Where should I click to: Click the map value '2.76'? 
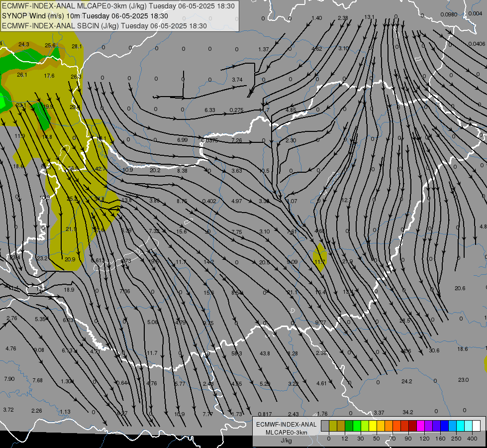point(12,318)
